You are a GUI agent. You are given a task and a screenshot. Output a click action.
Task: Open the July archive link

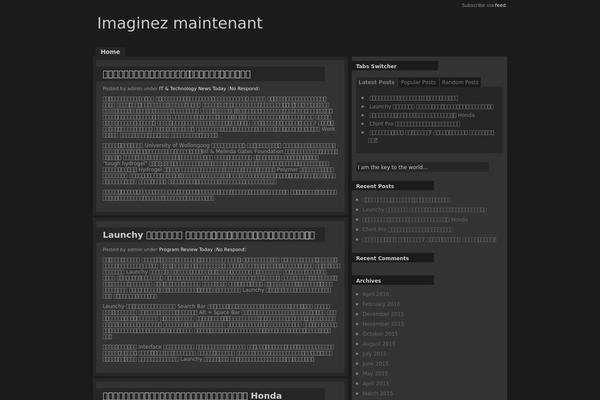pyautogui.click(x=374, y=354)
